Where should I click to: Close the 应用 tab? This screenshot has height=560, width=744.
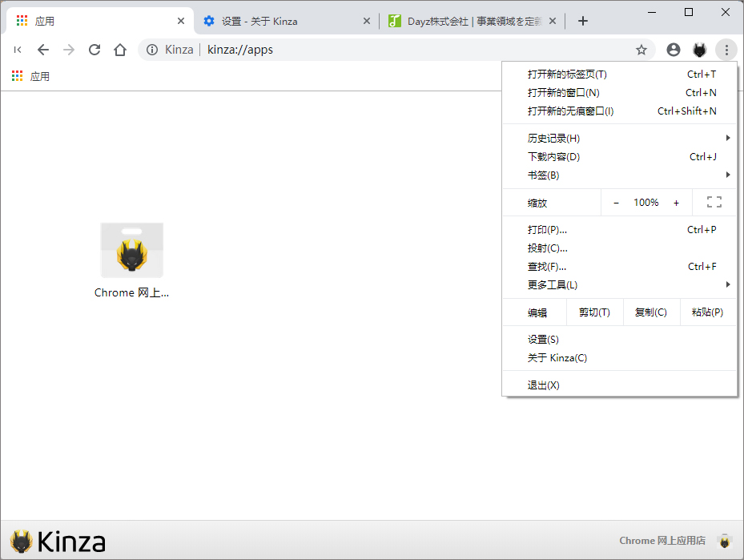(x=181, y=21)
